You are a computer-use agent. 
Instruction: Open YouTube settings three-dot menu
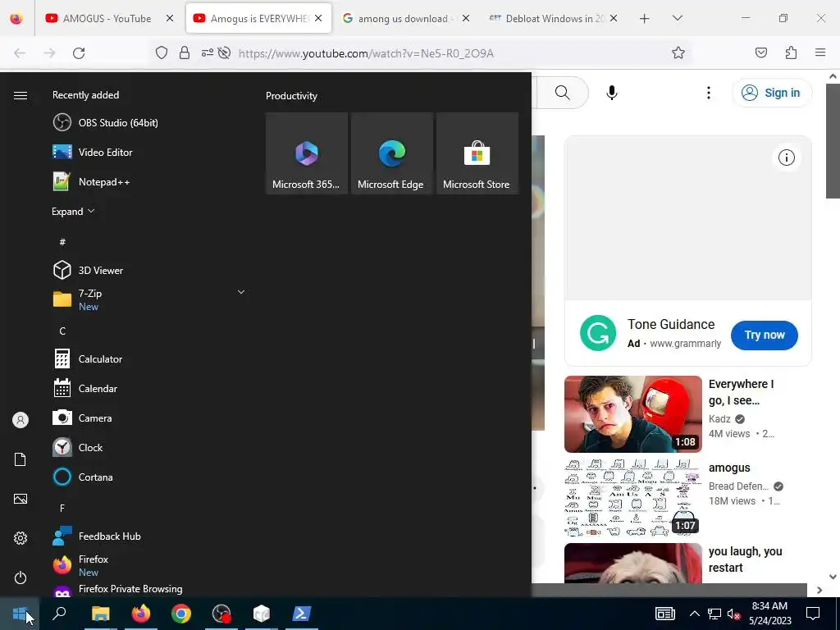[x=708, y=93]
